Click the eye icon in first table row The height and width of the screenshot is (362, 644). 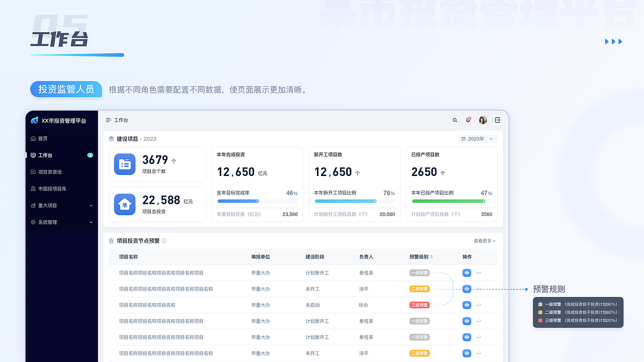467,273
